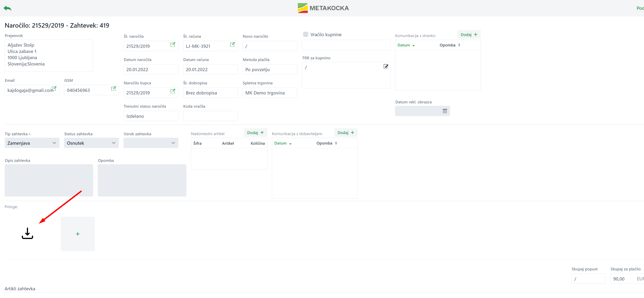
Task: Open order 21529/2019 link icon in Št. naročila
Action: [x=173, y=45]
